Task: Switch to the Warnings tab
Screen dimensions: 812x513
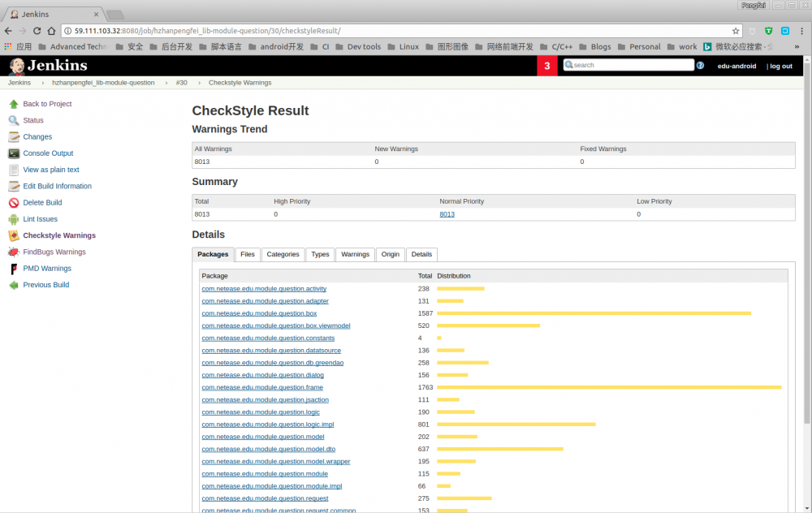Action: (x=356, y=254)
